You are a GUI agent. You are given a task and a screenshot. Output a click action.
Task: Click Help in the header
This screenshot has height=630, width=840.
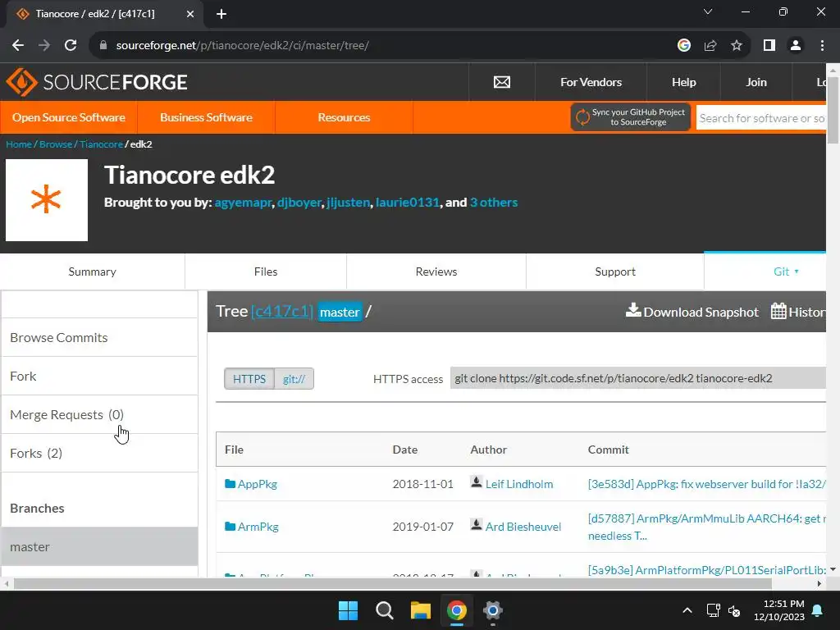[x=683, y=82]
